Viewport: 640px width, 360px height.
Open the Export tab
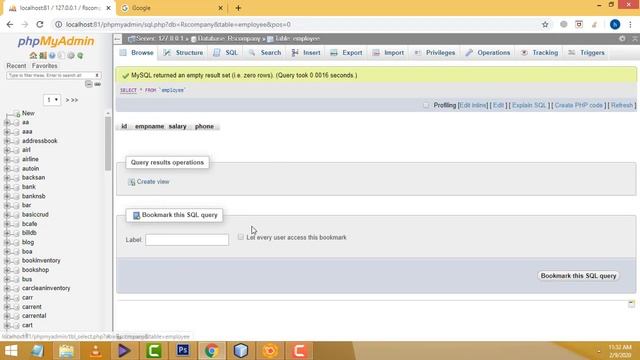pos(347,53)
